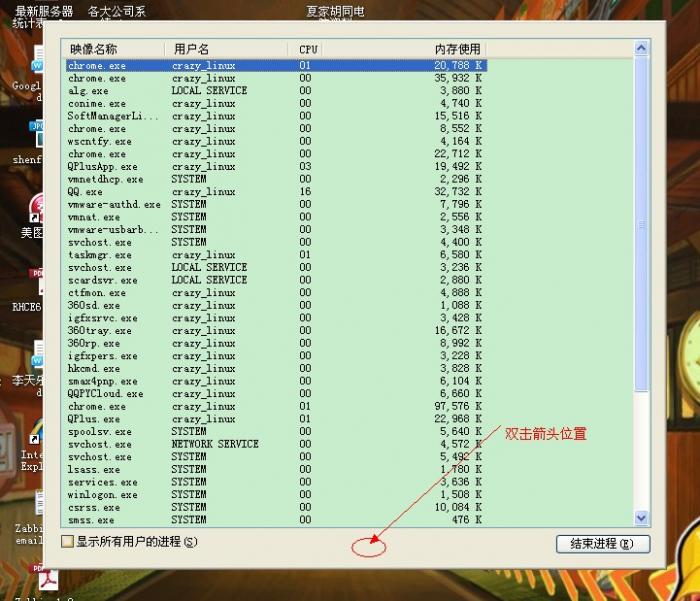This screenshot has height=601, width=700.
Task: Click the 各大公司系 desktop label
Action: click(117, 11)
